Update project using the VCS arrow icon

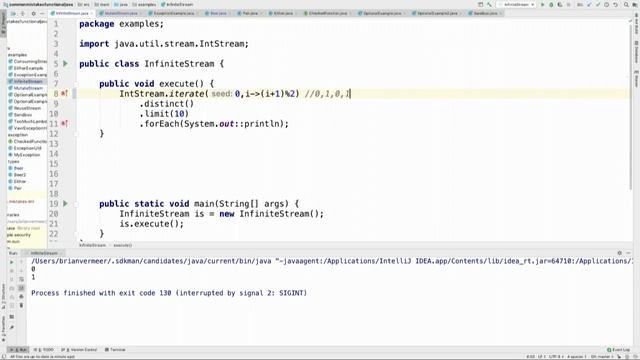(x=589, y=4)
